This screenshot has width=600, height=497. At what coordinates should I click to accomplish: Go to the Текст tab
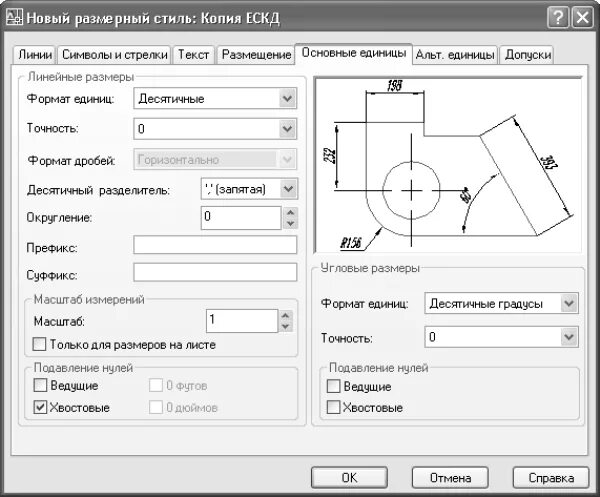pos(193,55)
